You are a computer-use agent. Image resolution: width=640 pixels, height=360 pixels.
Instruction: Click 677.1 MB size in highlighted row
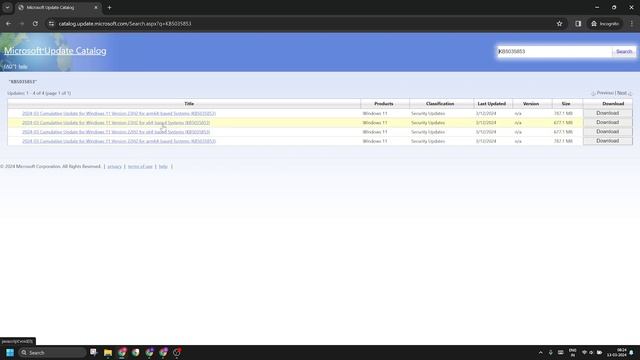click(x=563, y=123)
